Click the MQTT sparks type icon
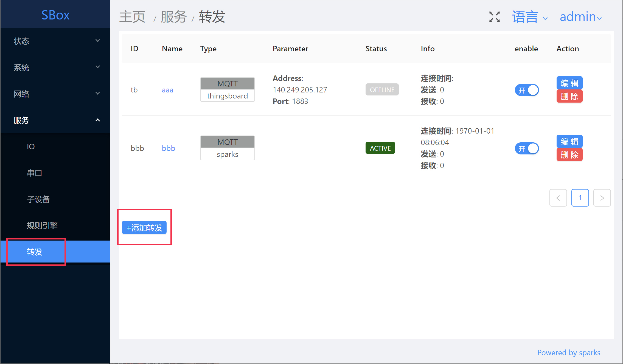This screenshot has height=364, width=623. (x=227, y=147)
